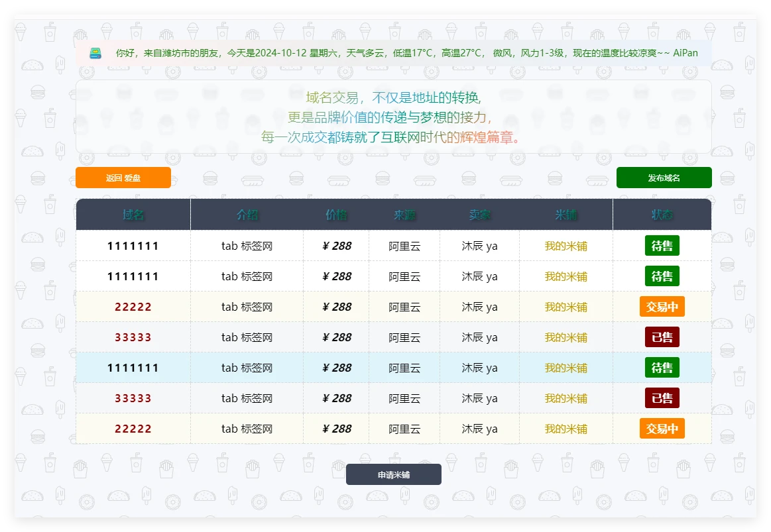
Task: Click the 交易中 badge in the third row
Action: [662, 307]
